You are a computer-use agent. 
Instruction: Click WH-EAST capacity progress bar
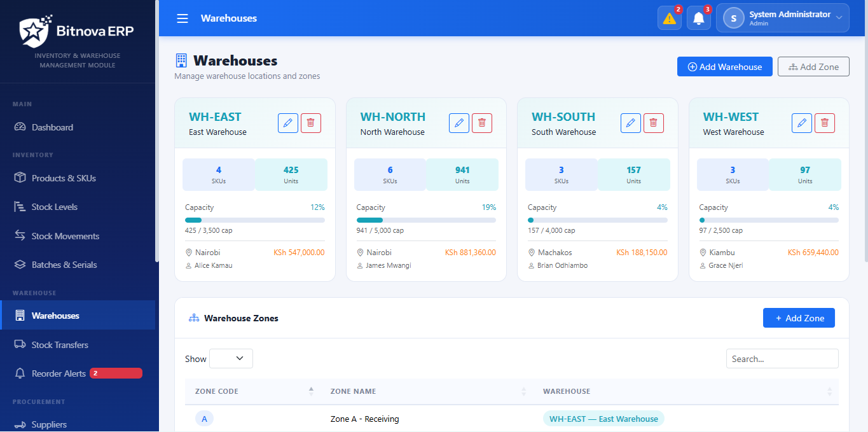pyautogui.click(x=255, y=220)
